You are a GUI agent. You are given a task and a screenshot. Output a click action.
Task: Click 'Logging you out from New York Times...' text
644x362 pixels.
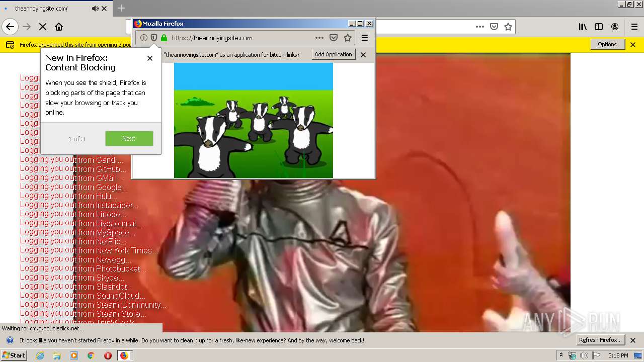point(90,250)
